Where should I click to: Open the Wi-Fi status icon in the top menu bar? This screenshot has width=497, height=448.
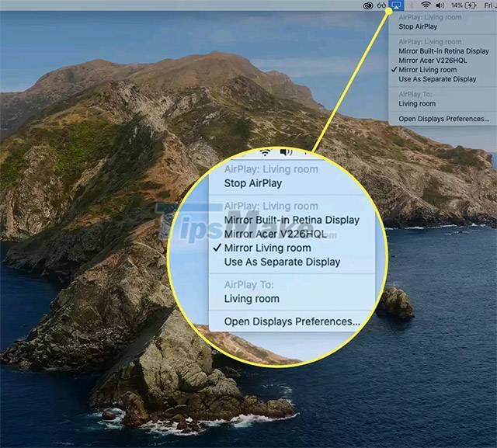tap(426, 5)
